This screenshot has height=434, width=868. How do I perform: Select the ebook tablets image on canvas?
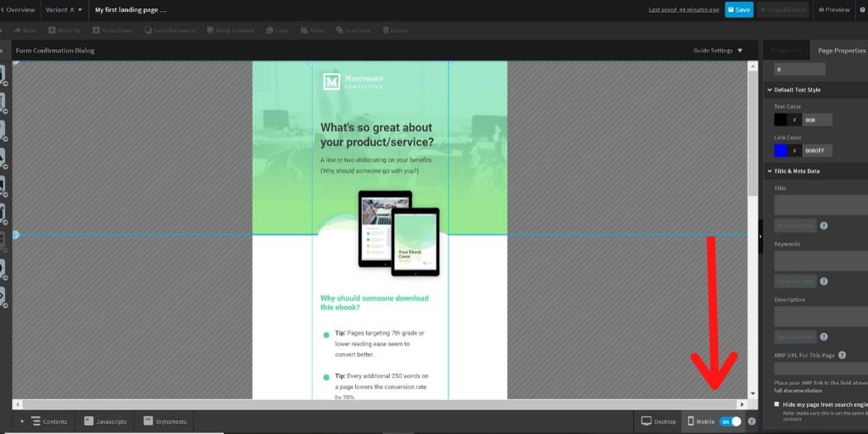[398, 233]
